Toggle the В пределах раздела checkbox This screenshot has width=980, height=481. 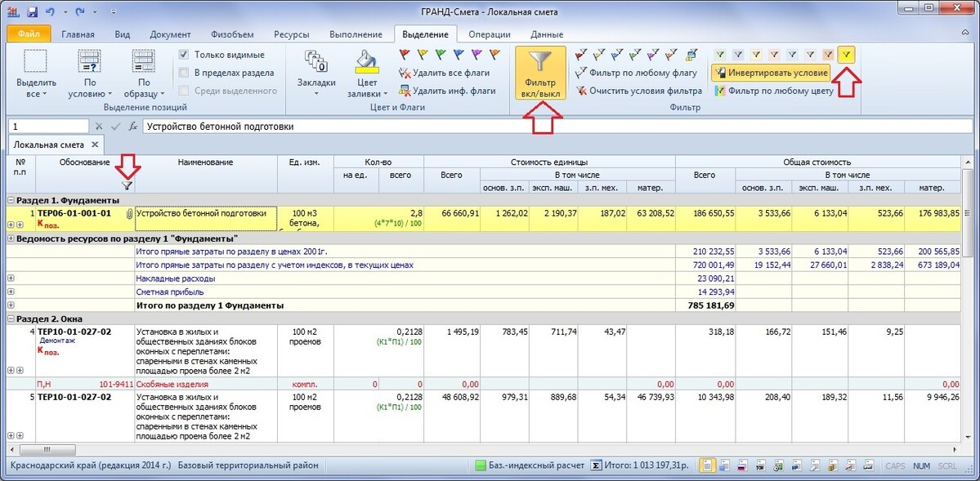click(184, 73)
